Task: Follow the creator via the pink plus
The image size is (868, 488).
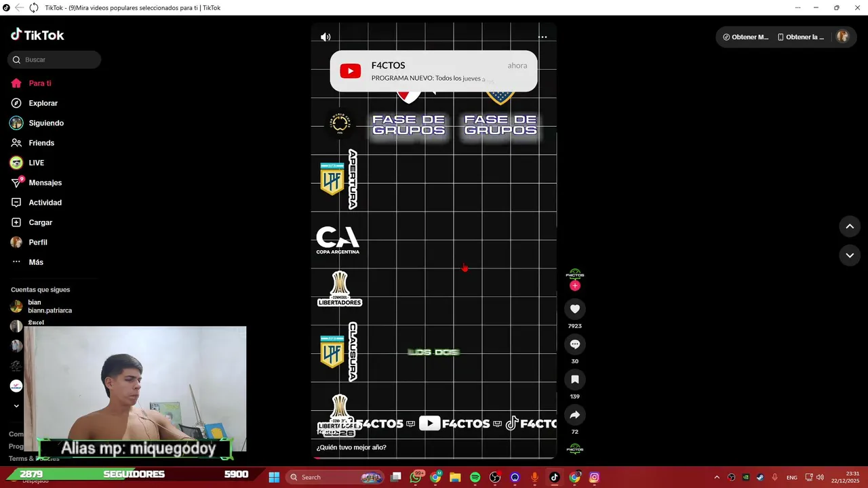Action: click(x=575, y=286)
